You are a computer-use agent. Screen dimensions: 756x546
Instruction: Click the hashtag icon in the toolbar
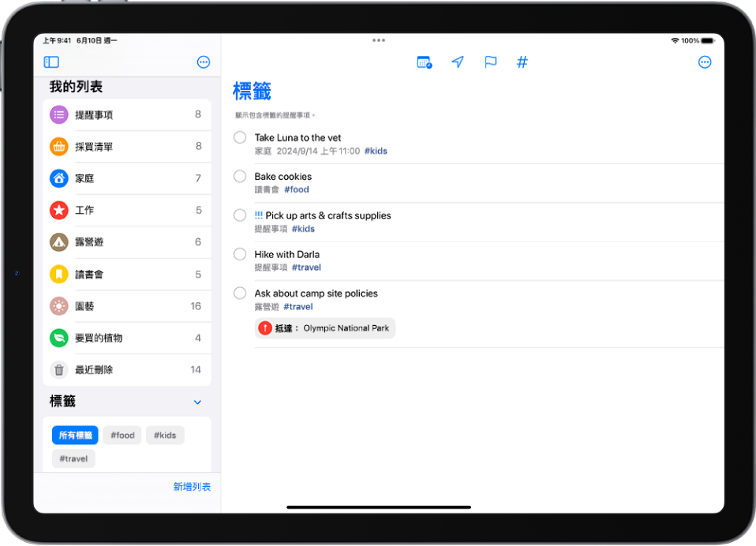click(x=522, y=62)
